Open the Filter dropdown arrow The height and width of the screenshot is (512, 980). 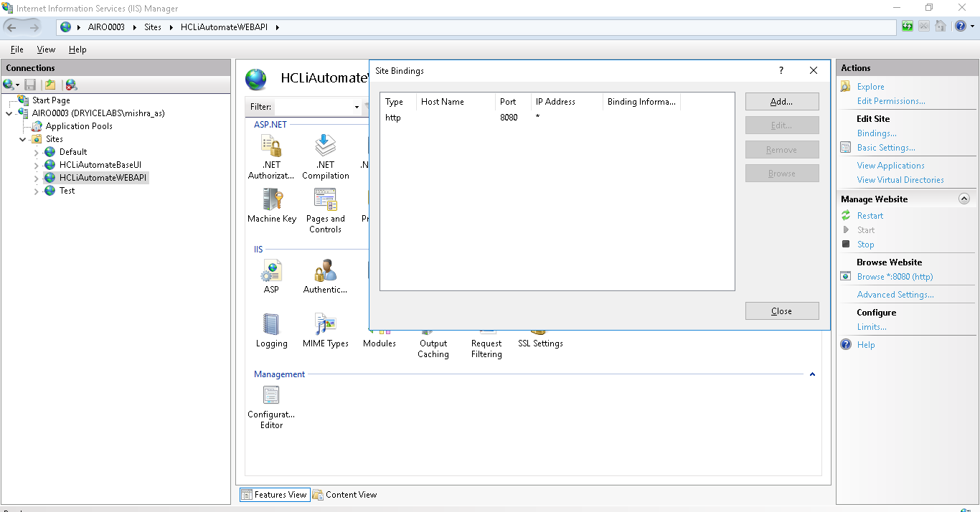(357, 108)
